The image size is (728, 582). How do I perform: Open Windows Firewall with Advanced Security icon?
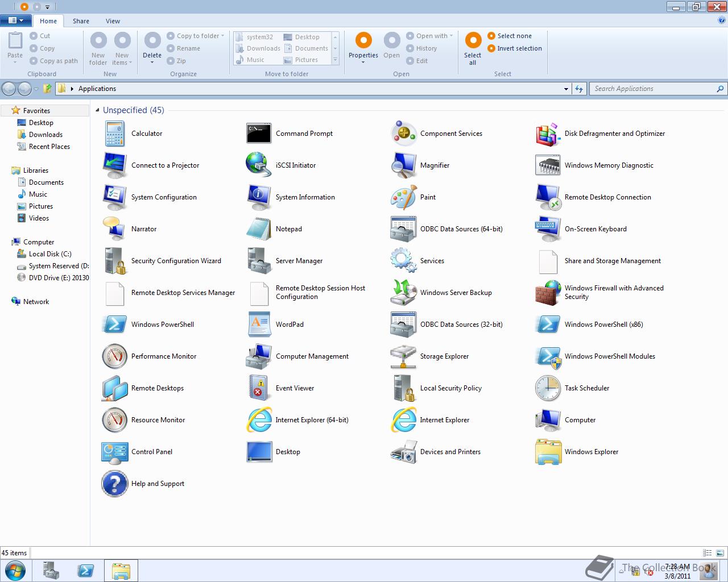pos(548,293)
